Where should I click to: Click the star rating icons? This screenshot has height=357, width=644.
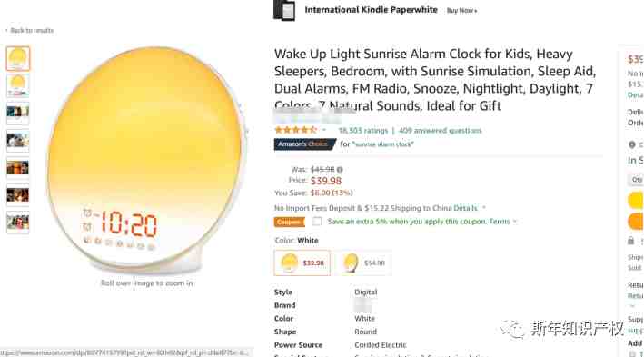tap(295, 130)
